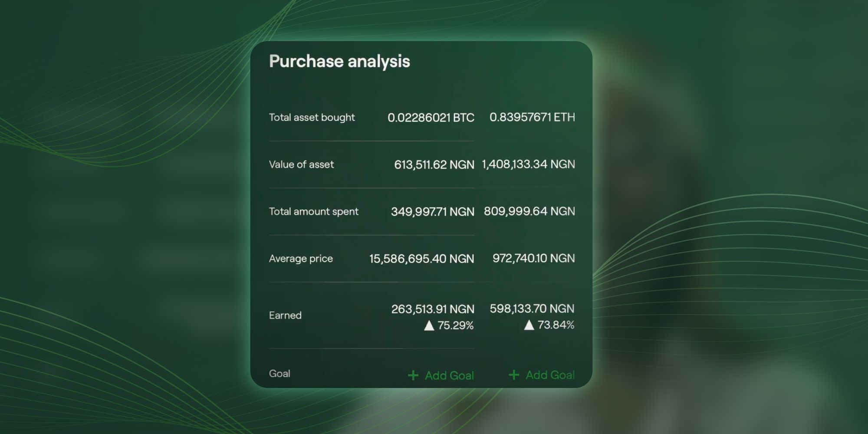The height and width of the screenshot is (434, 868).
Task: Click the 1,408,133.34 NGN asset value
Action: click(529, 164)
